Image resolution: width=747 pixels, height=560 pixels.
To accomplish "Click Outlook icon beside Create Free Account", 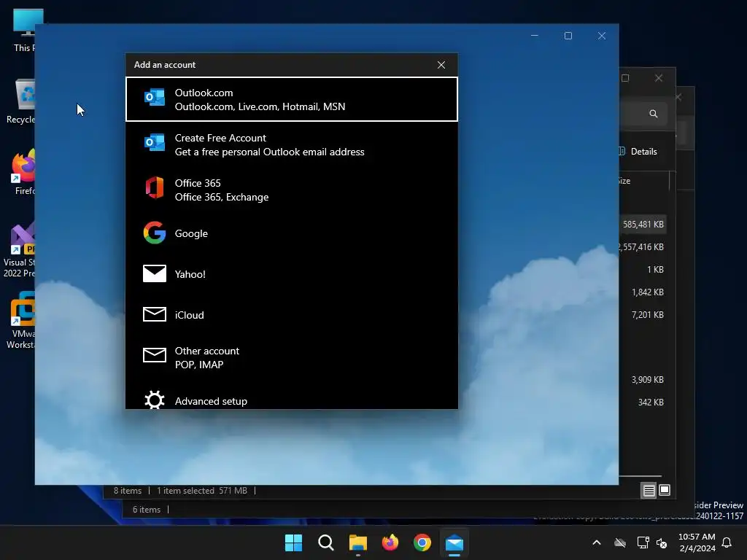I will pyautogui.click(x=155, y=142).
